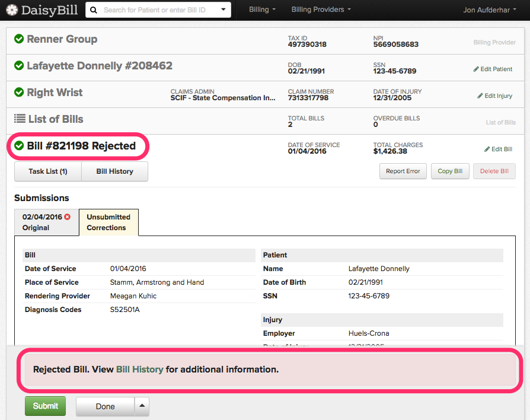Click the total charges $1,426.38

point(390,151)
